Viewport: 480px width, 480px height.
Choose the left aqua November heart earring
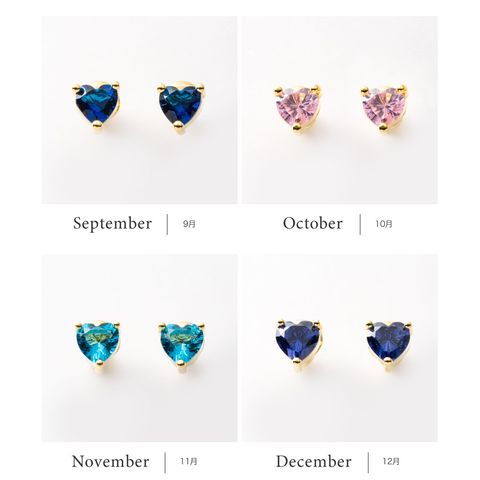pyautogui.click(x=97, y=345)
